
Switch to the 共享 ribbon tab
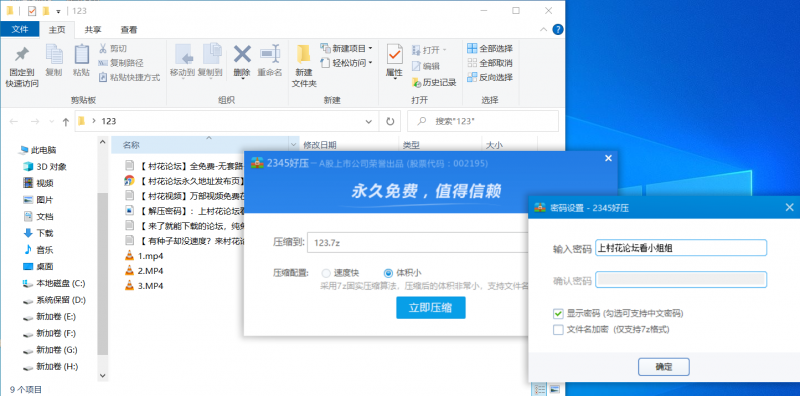[93, 30]
